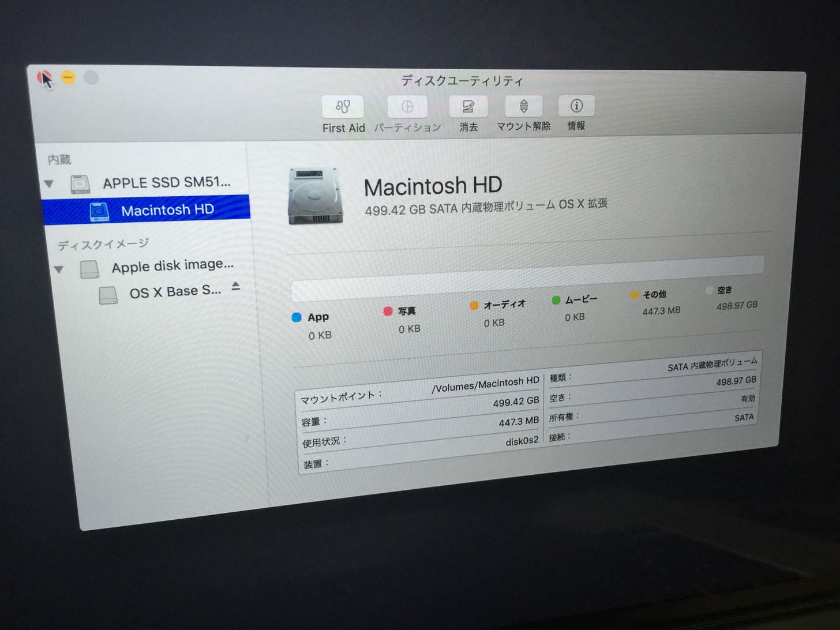Screen dimensions: 840x630
Task: Click the マウント解除 label
Action: click(x=524, y=126)
